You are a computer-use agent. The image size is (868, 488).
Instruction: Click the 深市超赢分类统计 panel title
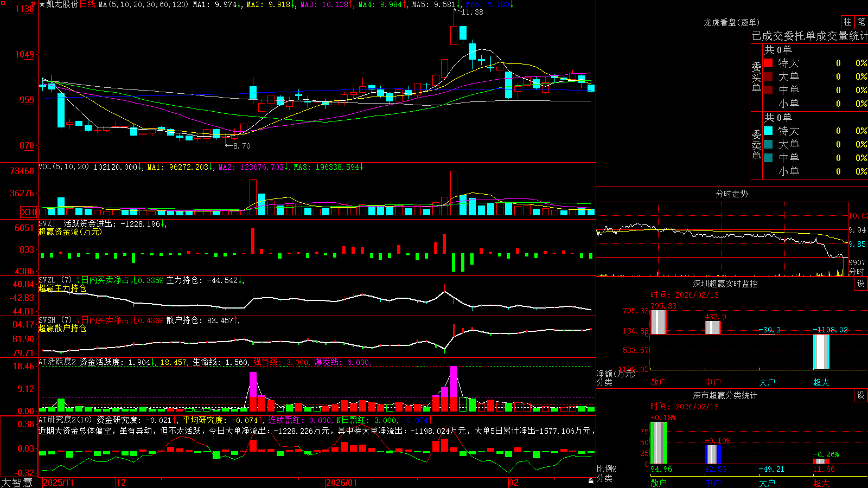[x=725, y=395]
